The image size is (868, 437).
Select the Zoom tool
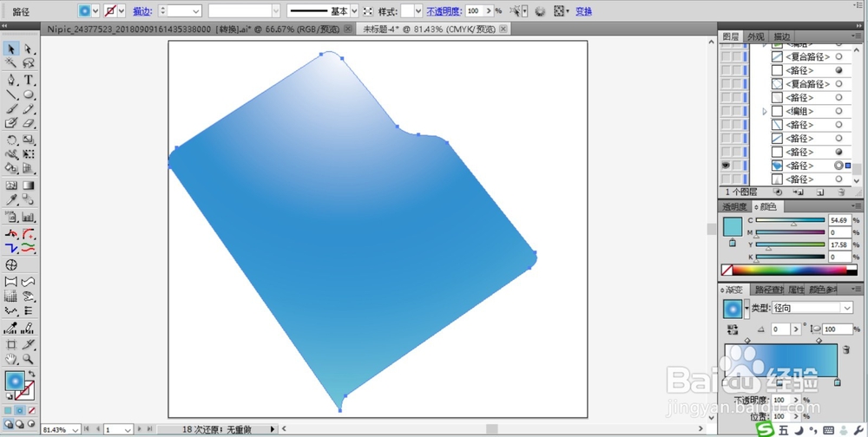pyautogui.click(x=29, y=358)
